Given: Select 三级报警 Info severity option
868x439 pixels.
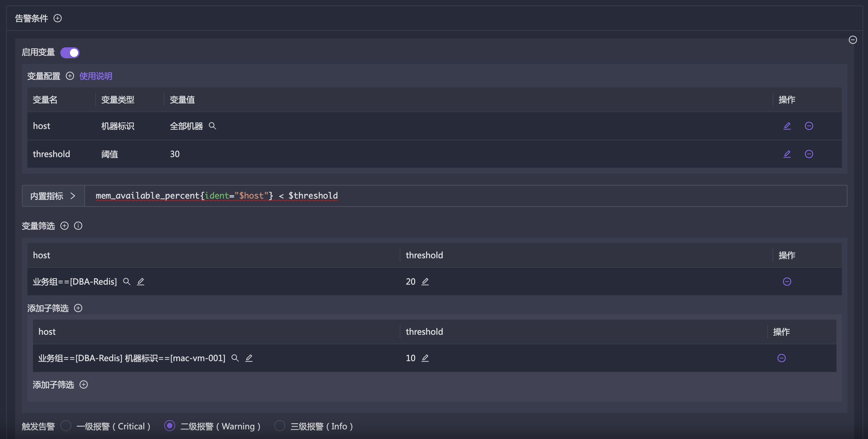Looking at the screenshot, I should coord(280,426).
